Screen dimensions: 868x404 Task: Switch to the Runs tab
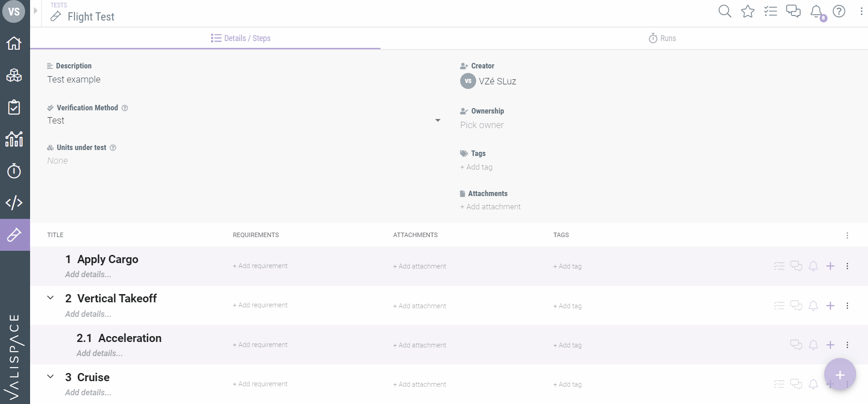[662, 38]
